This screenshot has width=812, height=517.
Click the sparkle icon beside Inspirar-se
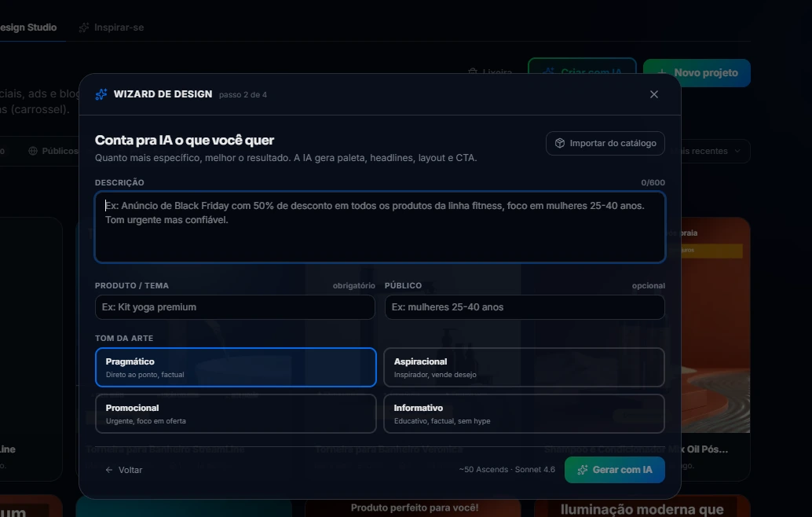coord(84,27)
